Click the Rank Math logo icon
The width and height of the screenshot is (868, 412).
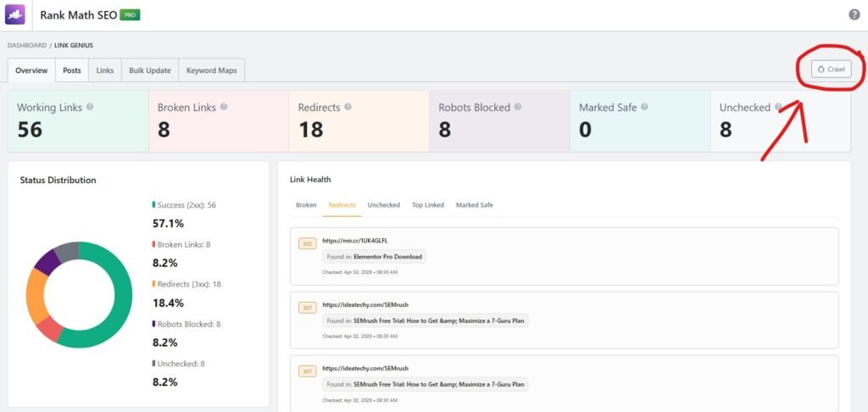coord(17,14)
